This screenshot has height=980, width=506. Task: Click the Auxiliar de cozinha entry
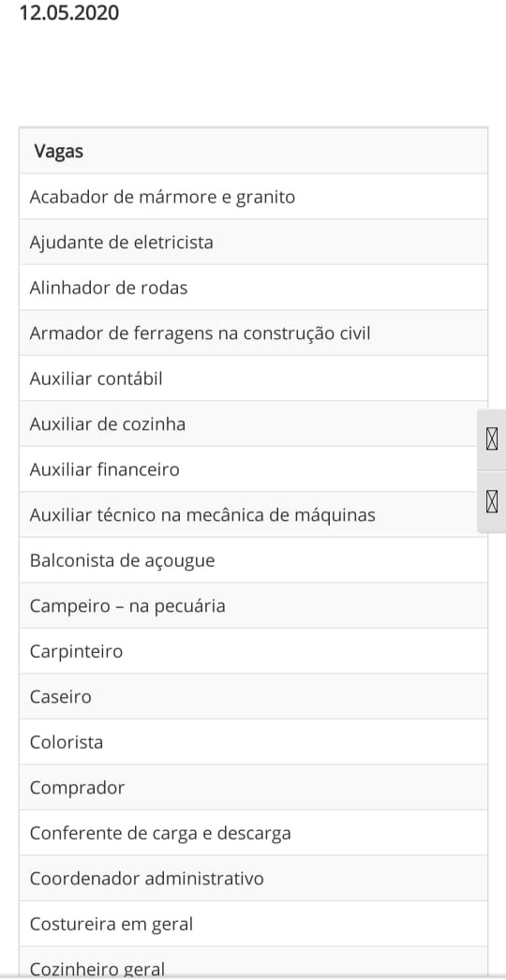(253, 423)
